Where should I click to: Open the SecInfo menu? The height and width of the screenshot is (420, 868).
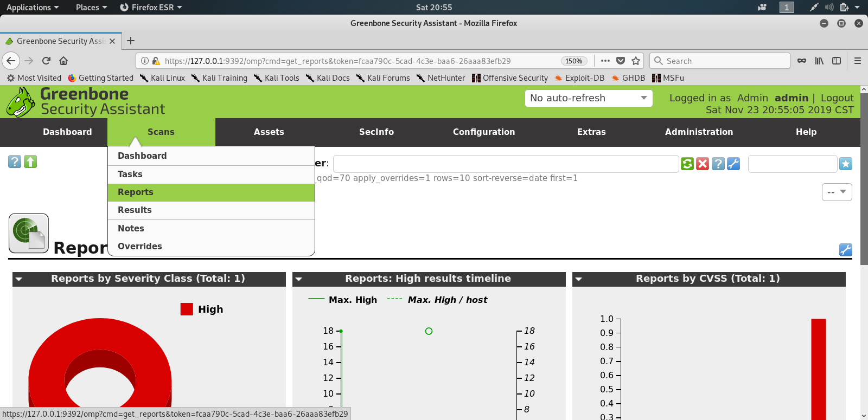(x=376, y=132)
